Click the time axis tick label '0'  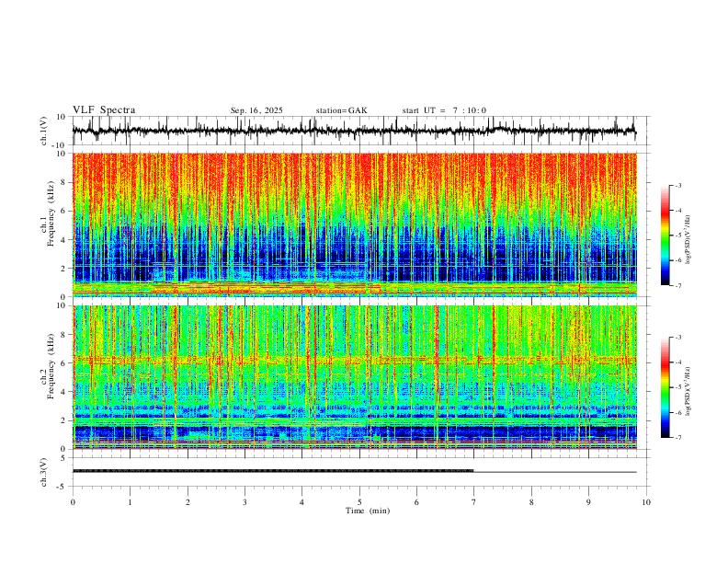coord(73,502)
